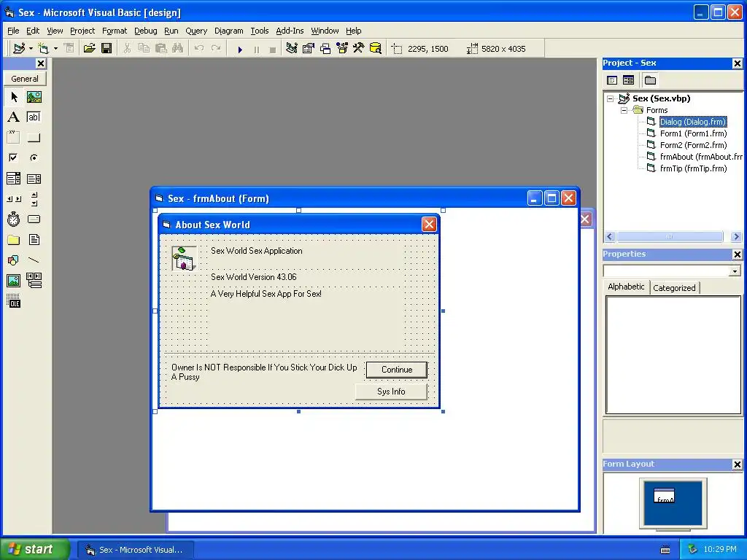Select the OLE container control tool
The height and width of the screenshot is (560, 747).
(14, 301)
